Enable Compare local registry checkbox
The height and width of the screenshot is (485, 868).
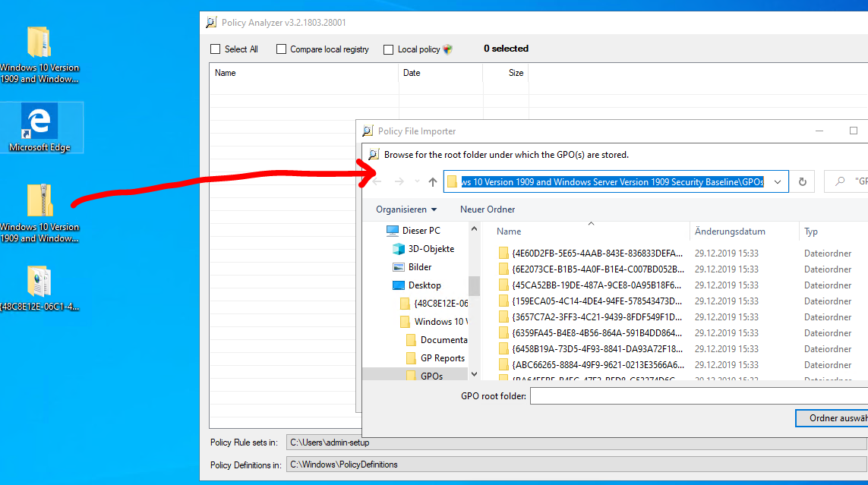coord(281,49)
